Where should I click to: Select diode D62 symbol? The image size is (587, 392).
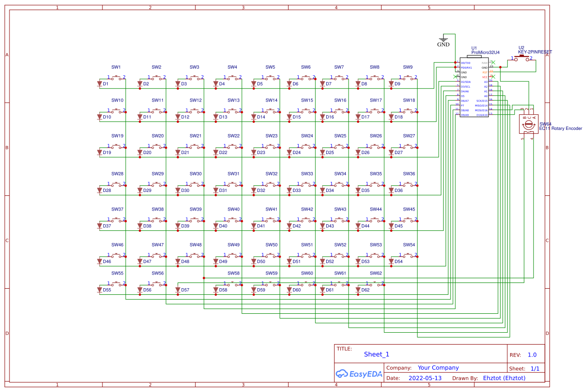359,290
